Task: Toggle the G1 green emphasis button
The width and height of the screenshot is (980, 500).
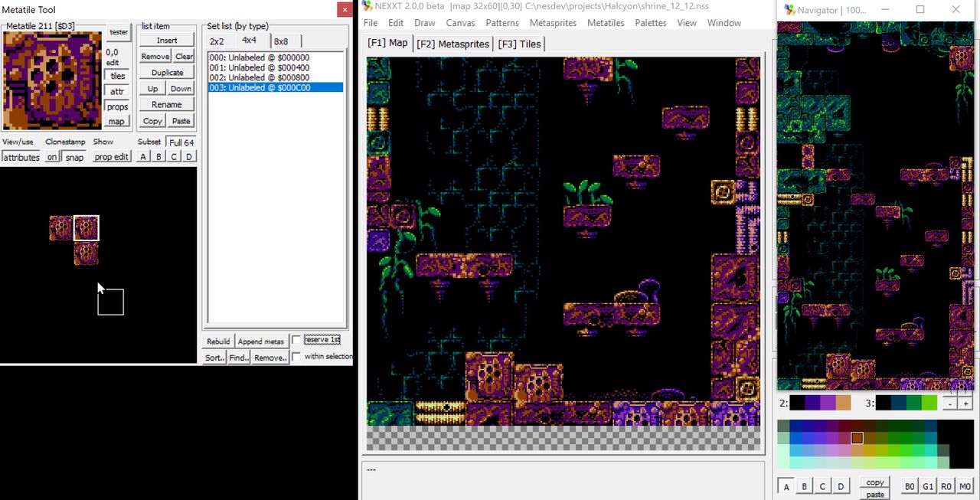Action: coord(927,486)
